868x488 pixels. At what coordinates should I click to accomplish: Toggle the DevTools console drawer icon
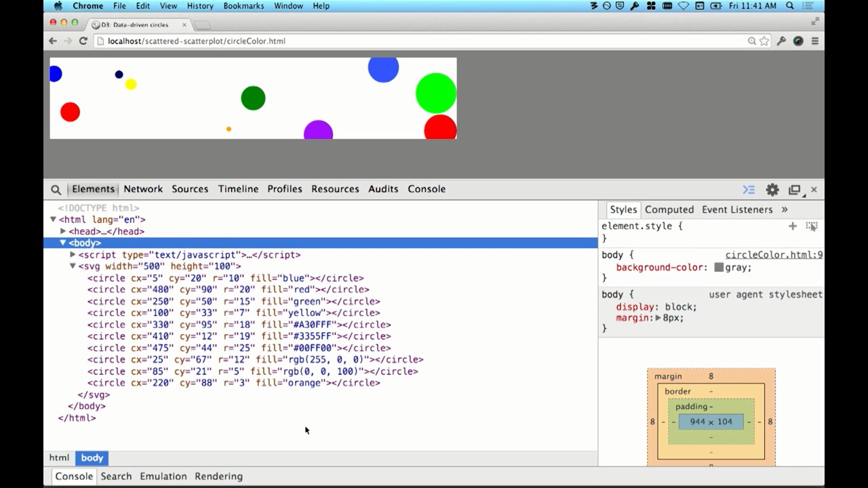749,190
